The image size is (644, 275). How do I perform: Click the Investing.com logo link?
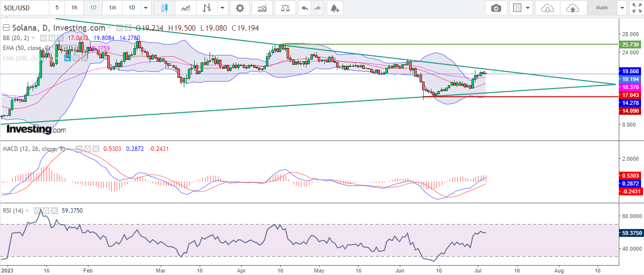pos(36,129)
